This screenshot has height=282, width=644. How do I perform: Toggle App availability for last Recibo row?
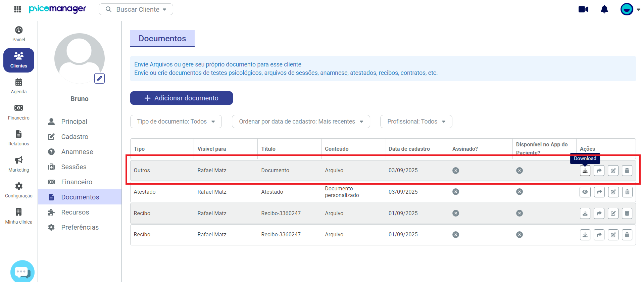519,235
